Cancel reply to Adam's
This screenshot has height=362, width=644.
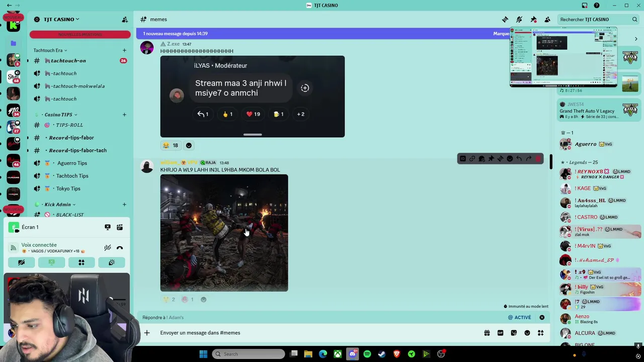point(542,318)
